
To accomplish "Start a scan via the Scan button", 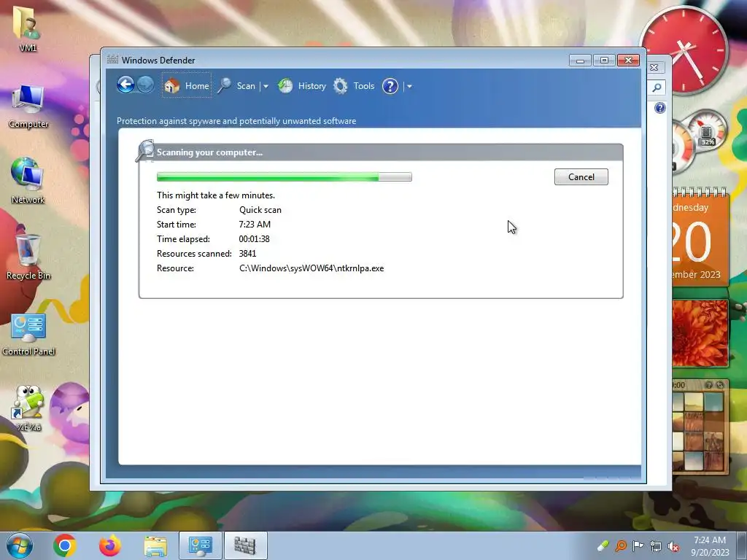I will pos(237,86).
